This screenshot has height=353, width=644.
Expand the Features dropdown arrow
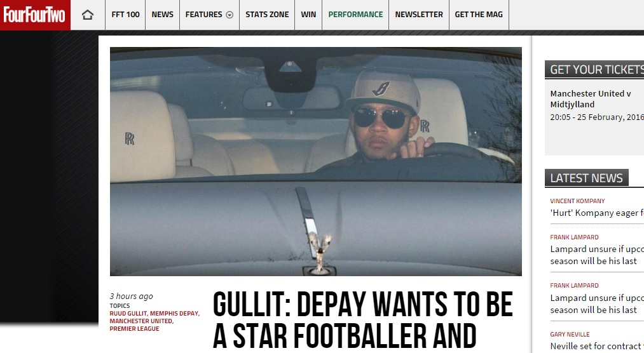[x=230, y=15]
